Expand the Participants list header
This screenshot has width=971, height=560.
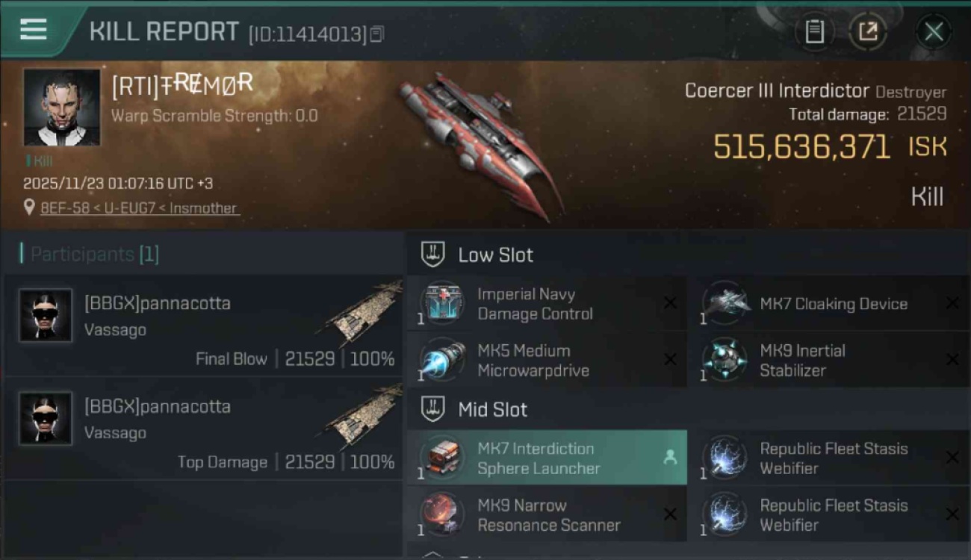click(90, 254)
